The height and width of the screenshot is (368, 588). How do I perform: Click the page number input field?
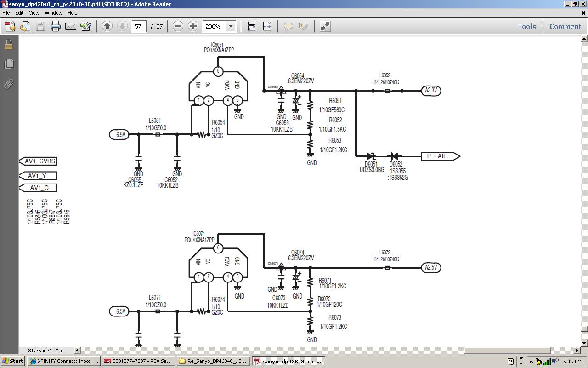coord(139,26)
